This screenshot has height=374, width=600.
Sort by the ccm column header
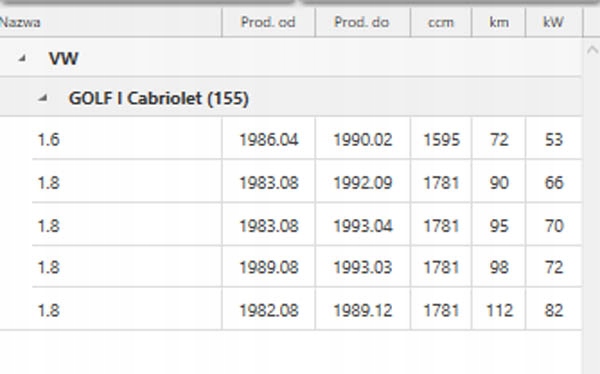(441, 22)
